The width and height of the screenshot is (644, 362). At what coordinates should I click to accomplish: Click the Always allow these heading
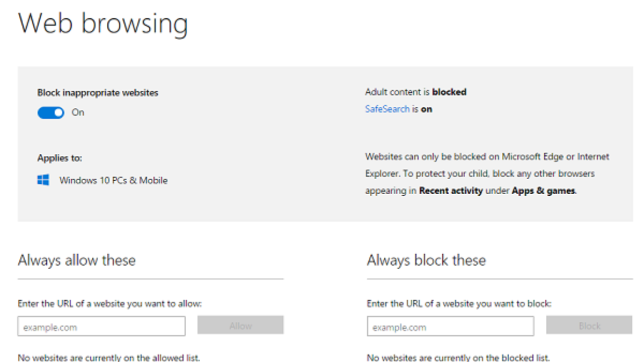(x=77, y=261)
